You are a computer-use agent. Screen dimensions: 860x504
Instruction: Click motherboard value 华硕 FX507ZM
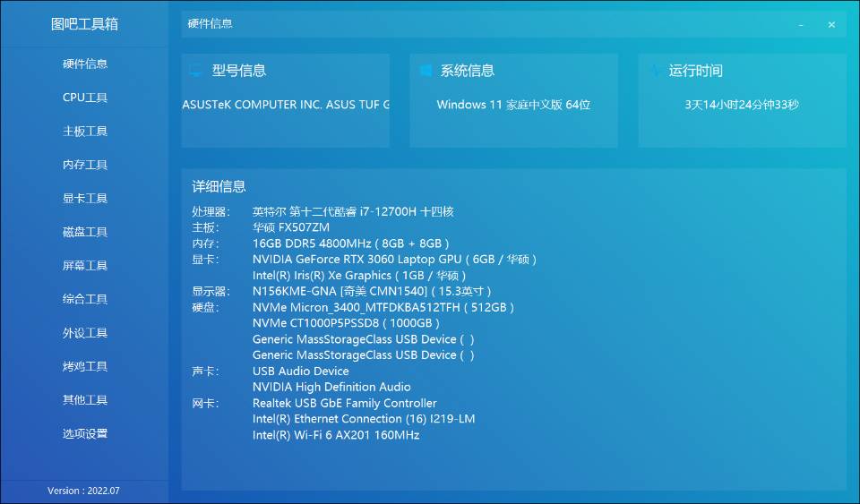click(290, 227)
